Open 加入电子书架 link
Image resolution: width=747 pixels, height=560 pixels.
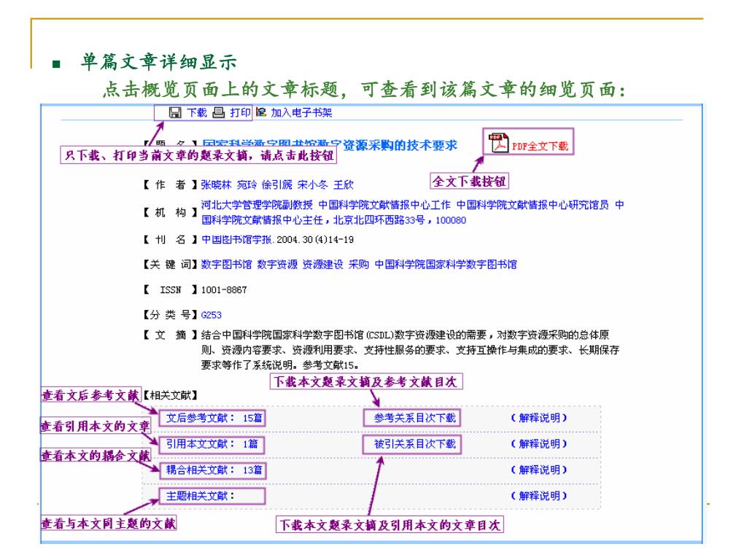(301, 113)
